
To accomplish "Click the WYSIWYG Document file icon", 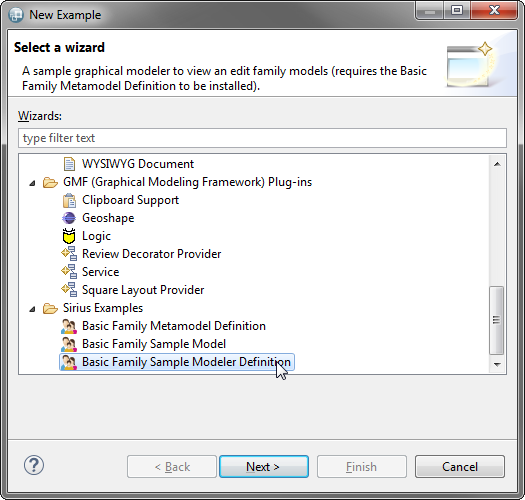I will point(69,164).
